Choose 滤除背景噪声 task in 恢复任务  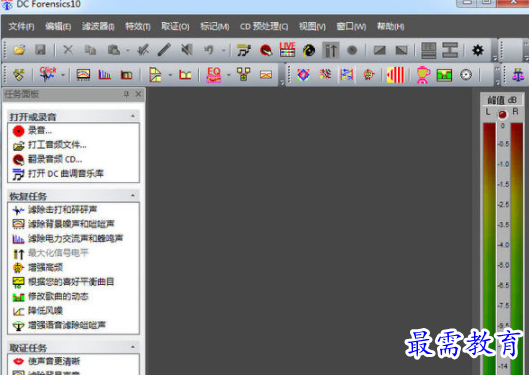pyautogui.click(x=63, y=224)
